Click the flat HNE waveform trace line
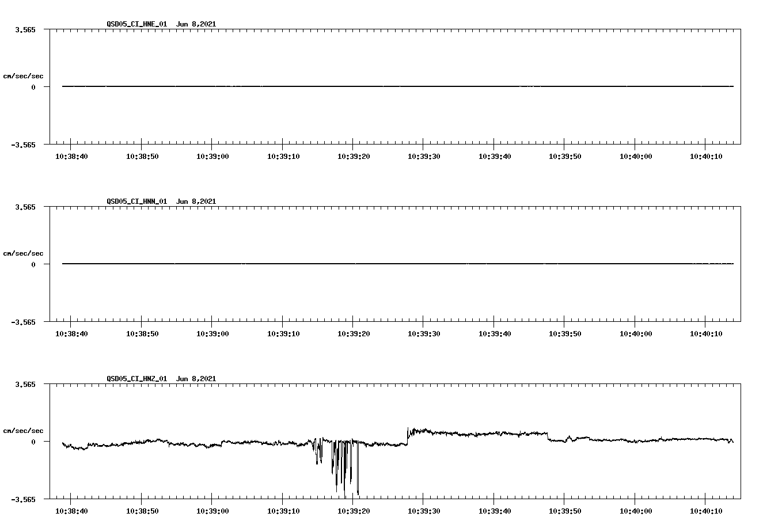 coord(398,86)
